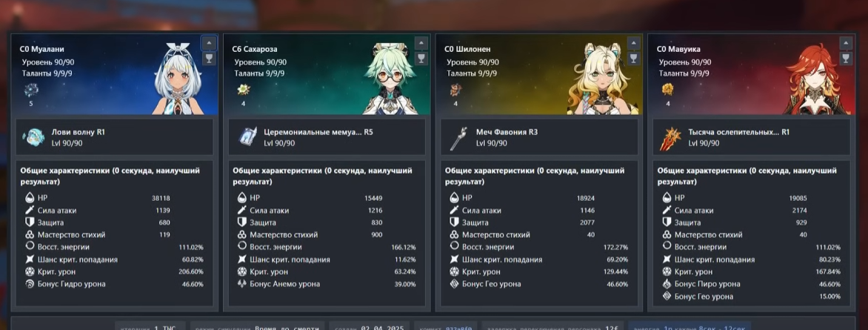
Task: Collapse the Мавуика card with arrow button
Action: pyautogui.click(x=846, y=43)
